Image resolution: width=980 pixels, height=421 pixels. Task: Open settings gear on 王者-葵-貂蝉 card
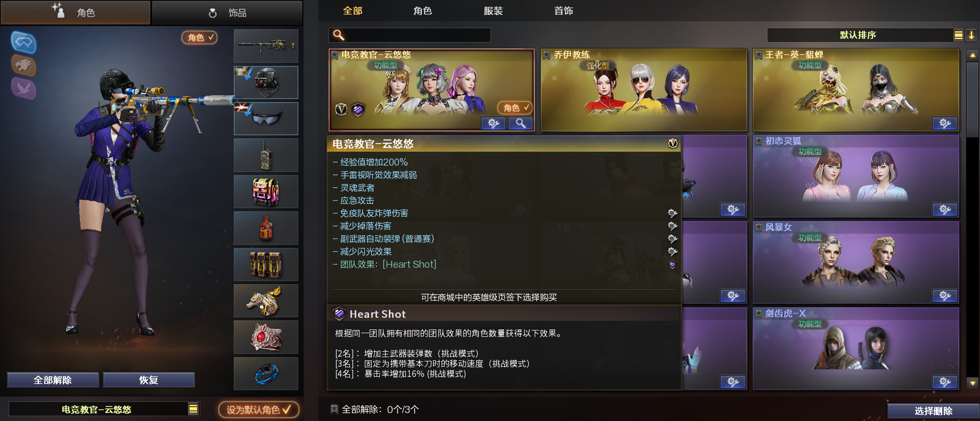[x=945, y=123]
